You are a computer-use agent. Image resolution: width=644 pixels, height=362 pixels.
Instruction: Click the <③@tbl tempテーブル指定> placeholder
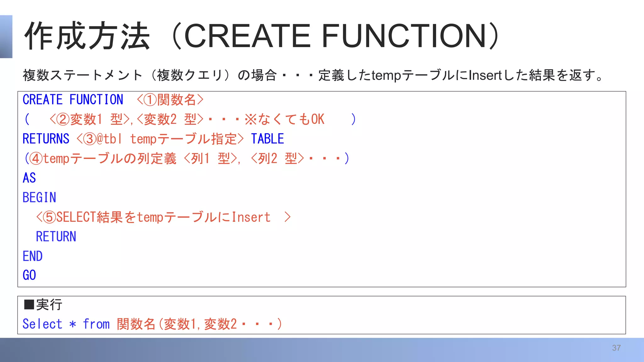pos(160,139)
